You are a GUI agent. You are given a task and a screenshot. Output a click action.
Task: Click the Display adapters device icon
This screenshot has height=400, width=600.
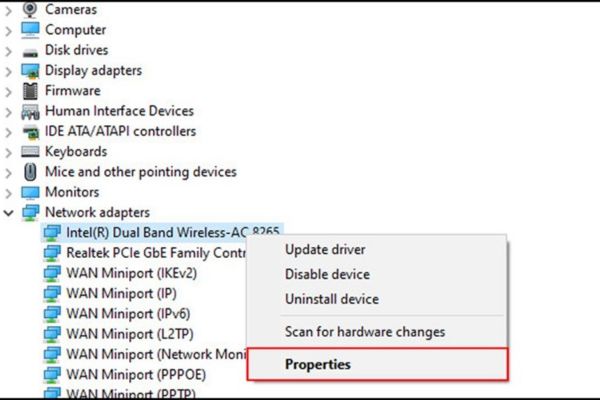[x=31, y=71]
